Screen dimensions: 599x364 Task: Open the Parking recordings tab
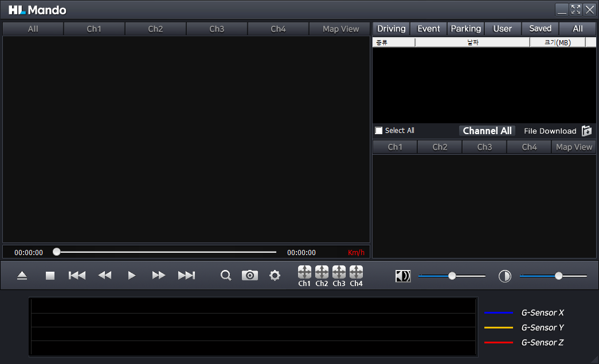(x=465, y=29)
